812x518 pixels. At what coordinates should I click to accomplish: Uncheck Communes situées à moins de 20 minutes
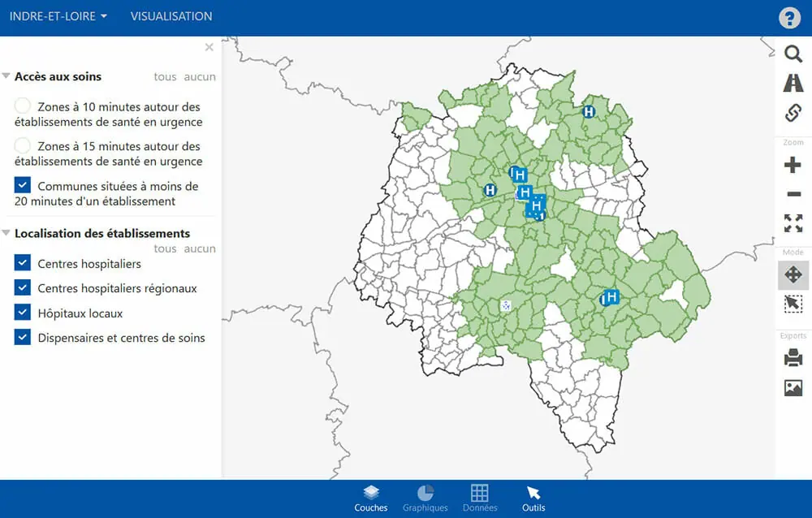click(23, 186)
